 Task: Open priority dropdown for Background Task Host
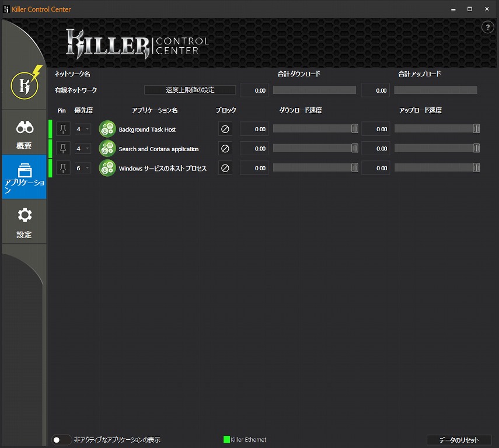[83, 129]
